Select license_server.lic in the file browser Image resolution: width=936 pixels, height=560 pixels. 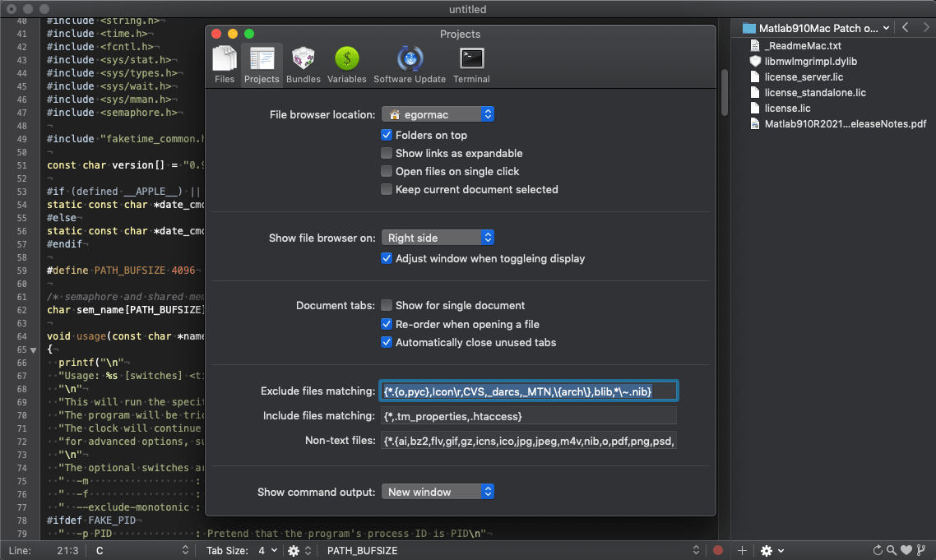click(804, 77)
